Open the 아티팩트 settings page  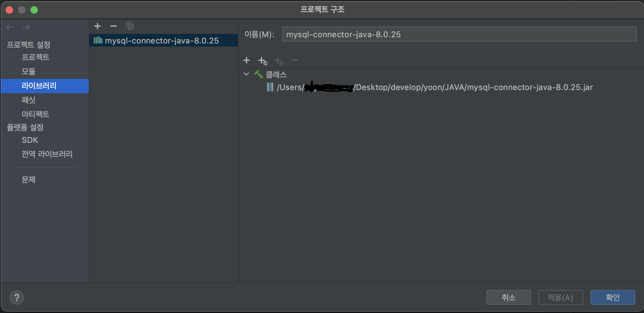(35, 114)
